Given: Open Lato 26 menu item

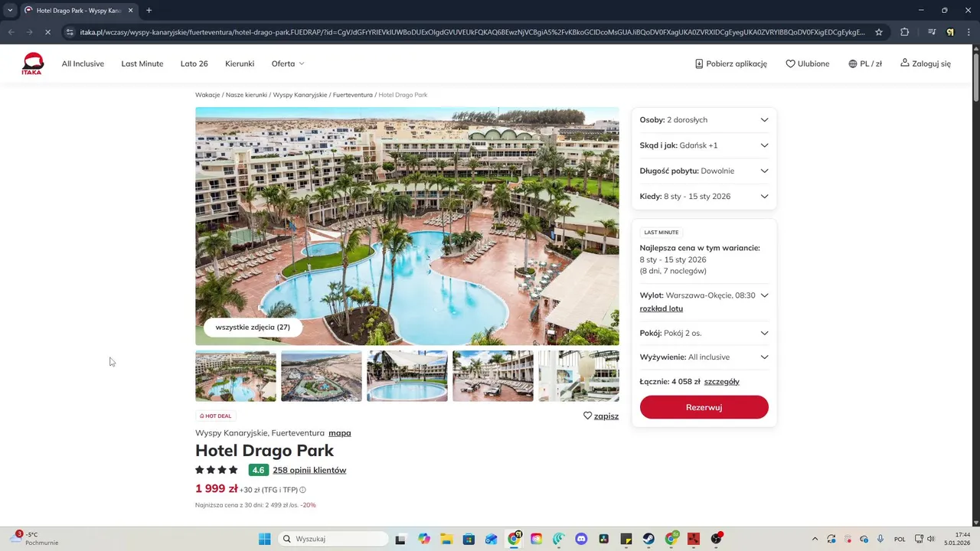Looking at the screenshot, I should tap(194, 64).
